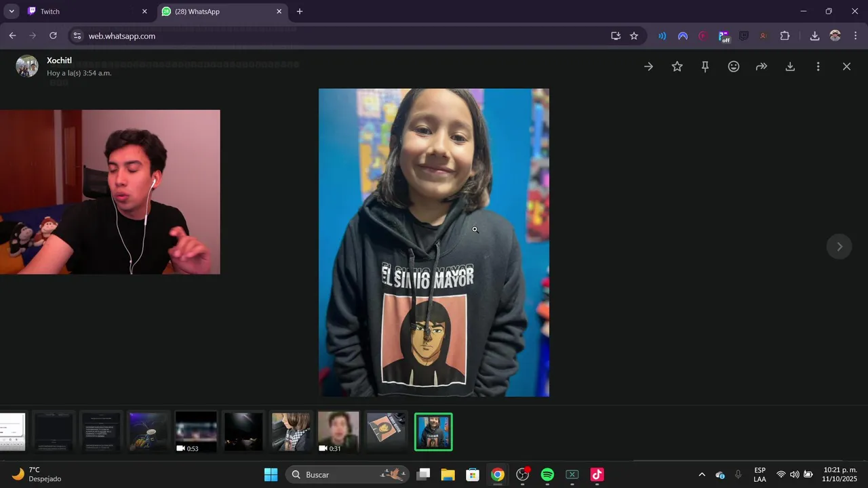Screen dimensions: 868x488
Task: Open a new browser tab
Action: [300, 12]
